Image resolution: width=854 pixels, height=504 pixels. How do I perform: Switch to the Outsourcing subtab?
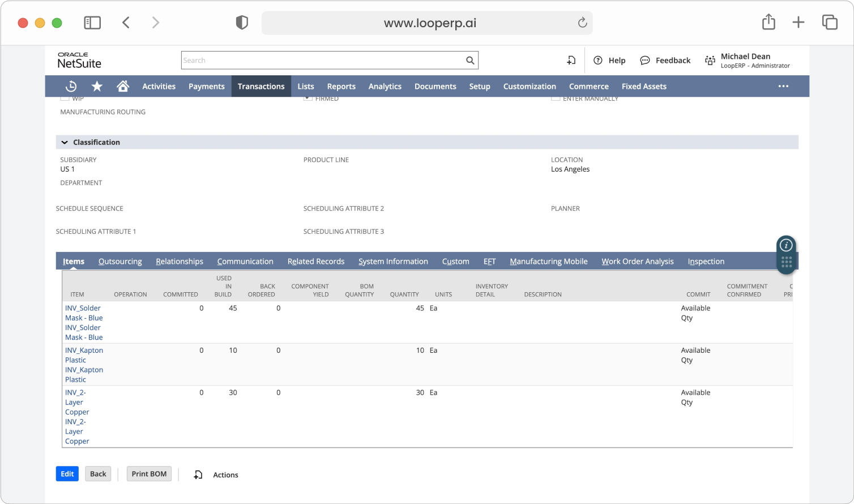coord(120,261)
